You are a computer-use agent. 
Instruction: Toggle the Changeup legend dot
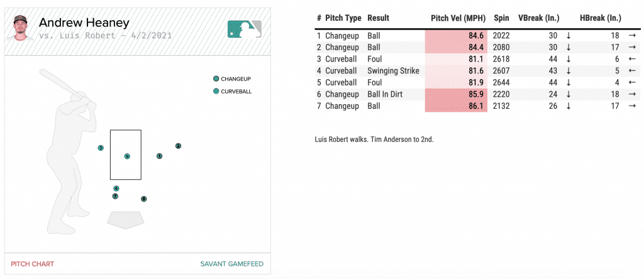[216, 79]
